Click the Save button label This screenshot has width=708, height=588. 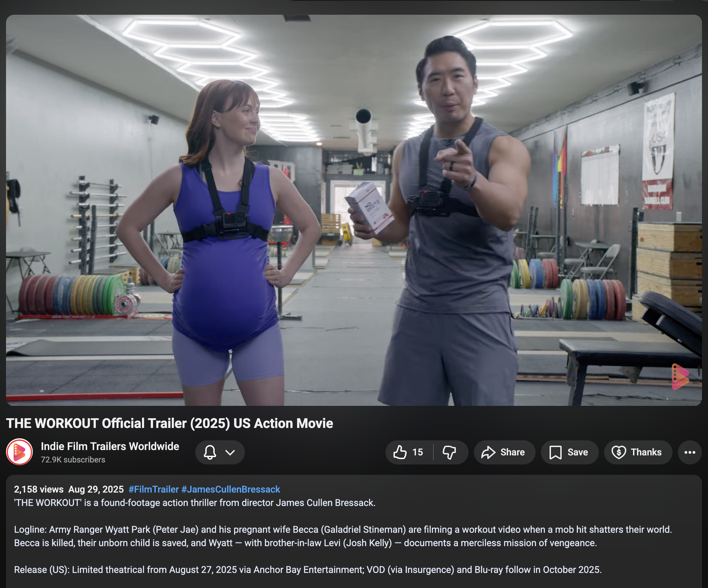(577, 452)
